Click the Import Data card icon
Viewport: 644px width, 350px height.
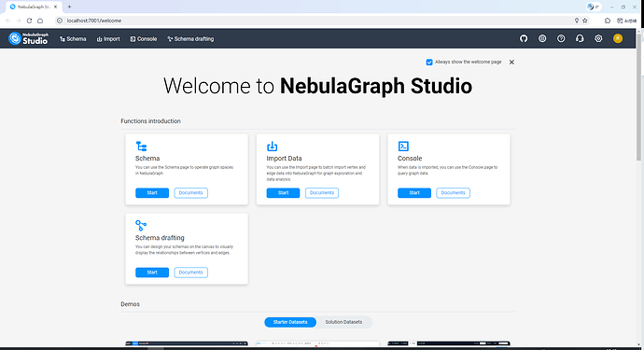pyautogui.click(x=272, y=147)
